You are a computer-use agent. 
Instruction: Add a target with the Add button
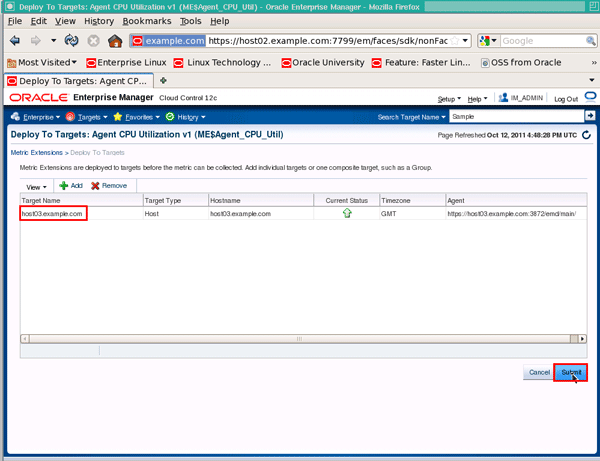pyautogui.click(x=71, y=186)
